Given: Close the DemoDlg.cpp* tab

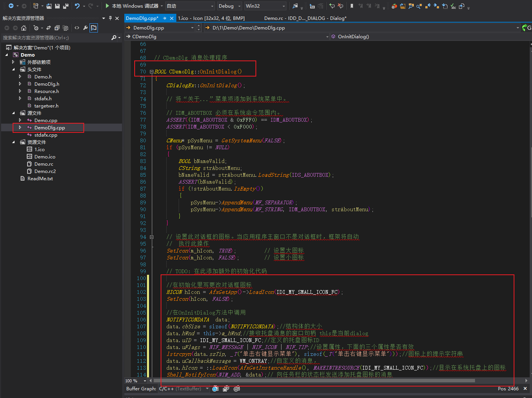Looking at the screenshot, I should click(172, 18).
